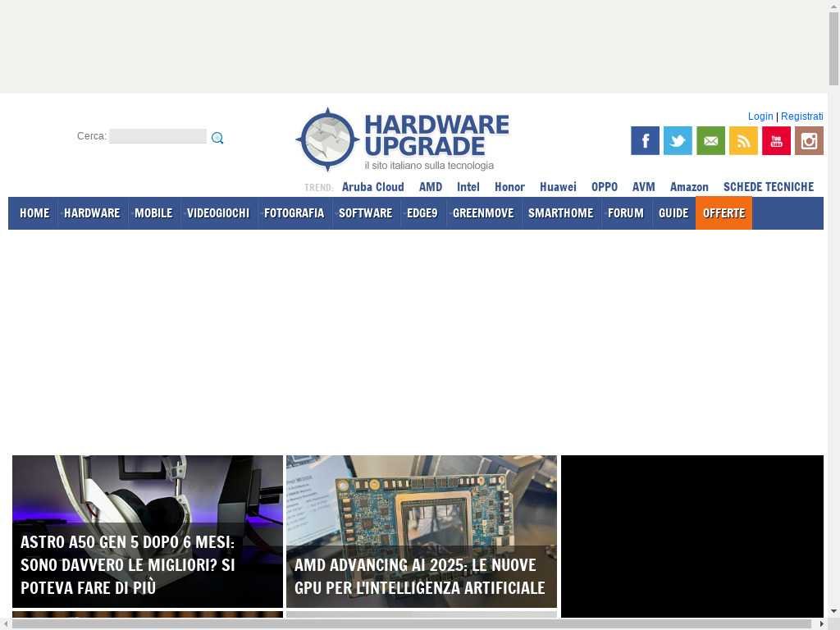840x630 pixels.
Task: Click the vertical scrollbar up arrow
Action: 833,5
